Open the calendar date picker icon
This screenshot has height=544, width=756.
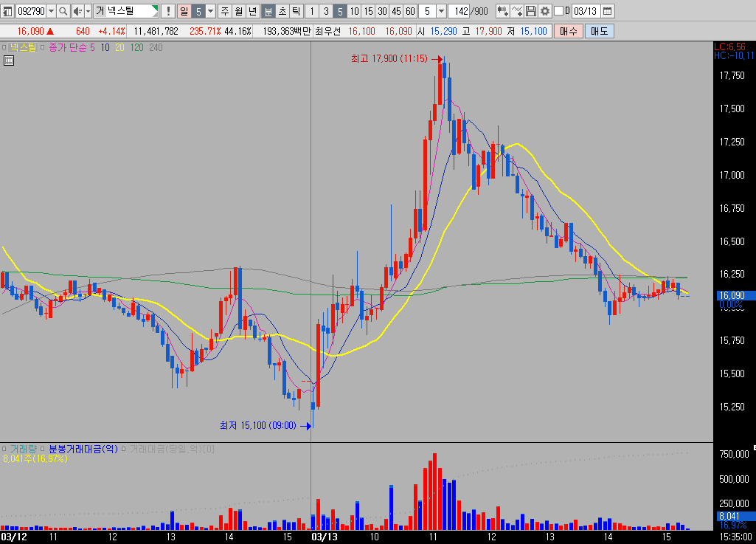[x=608, y=10]
